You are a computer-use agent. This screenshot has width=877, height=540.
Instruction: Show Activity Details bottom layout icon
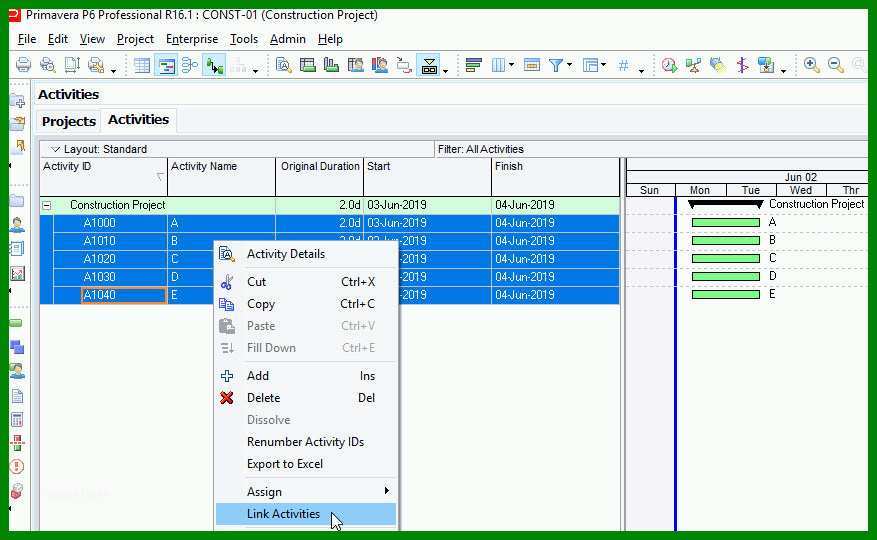[x=284, y=65]
